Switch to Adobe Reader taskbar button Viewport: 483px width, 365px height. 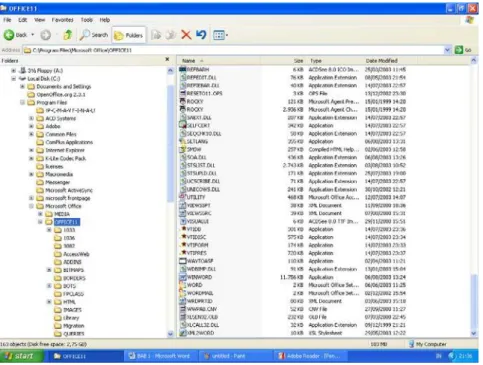pyautogui.click(x=310, y=356)
